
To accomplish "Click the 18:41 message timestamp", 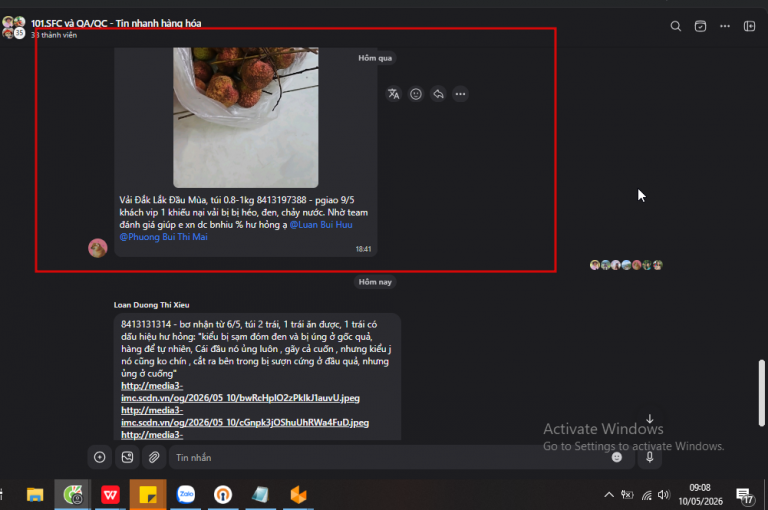I will (363, 249).
